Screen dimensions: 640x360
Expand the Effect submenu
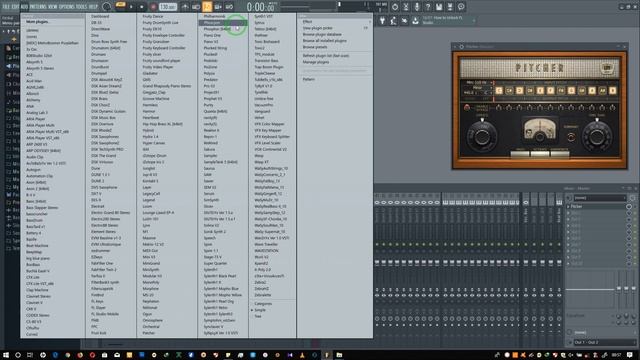[x=335, y=22]
